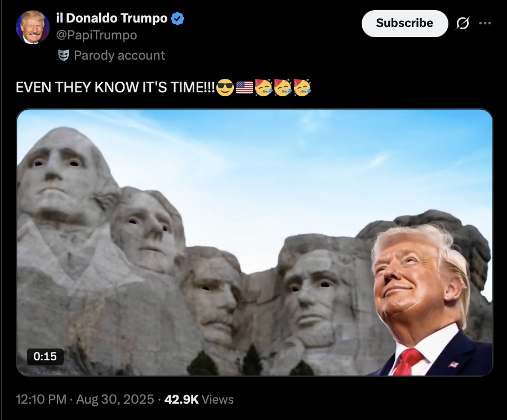Click the last party face emoji
This screenshot has width=507, height=420.
303,87
